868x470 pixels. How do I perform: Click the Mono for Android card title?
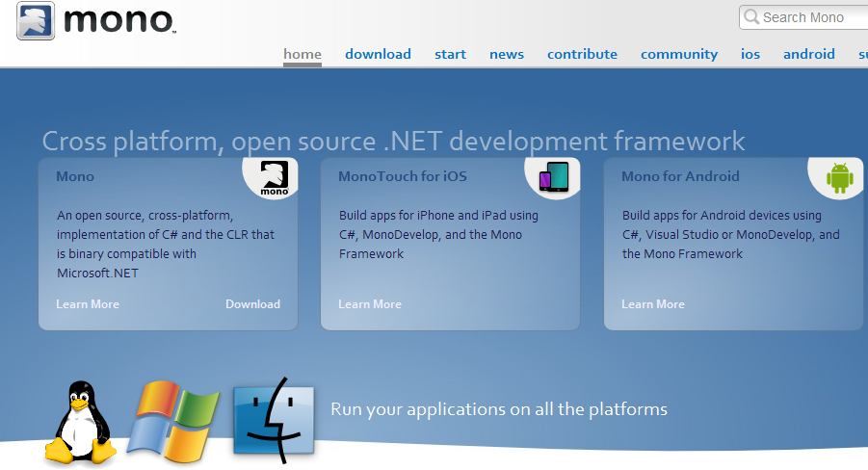pyautogui.click(x=680, y=176)
